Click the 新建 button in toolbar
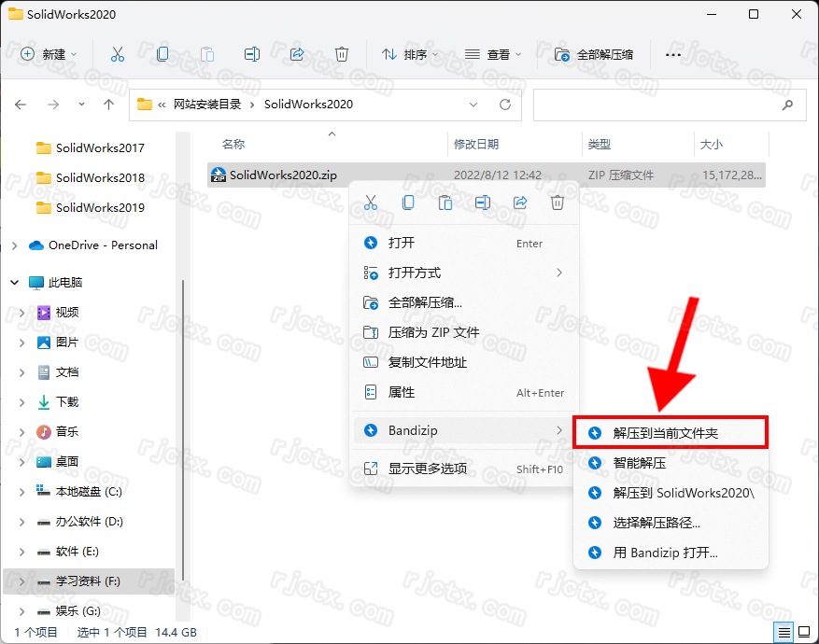Image resolution: width=819 pixels, height=644 pixels. coord(49,55)
